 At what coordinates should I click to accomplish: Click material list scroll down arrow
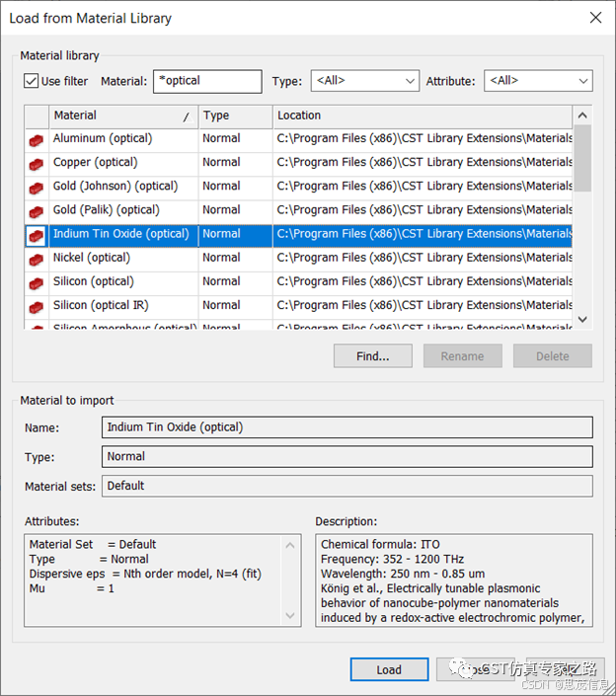(582, 319)
